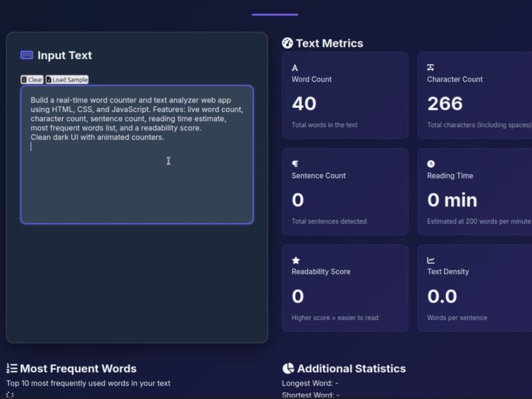Click the star icon above Readability Score
This screenshot has height=399, width=532.
296,260
